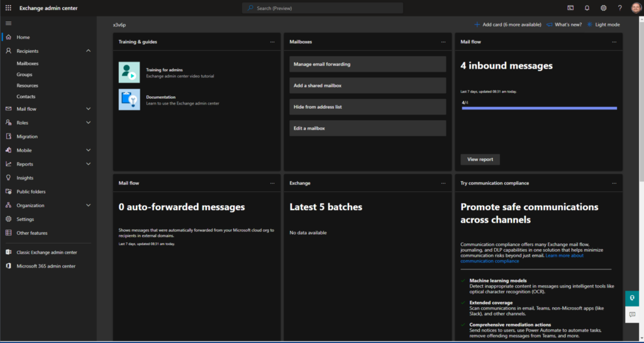Click the Recipients person icon
644x343 pixels.
coord(8,51)
